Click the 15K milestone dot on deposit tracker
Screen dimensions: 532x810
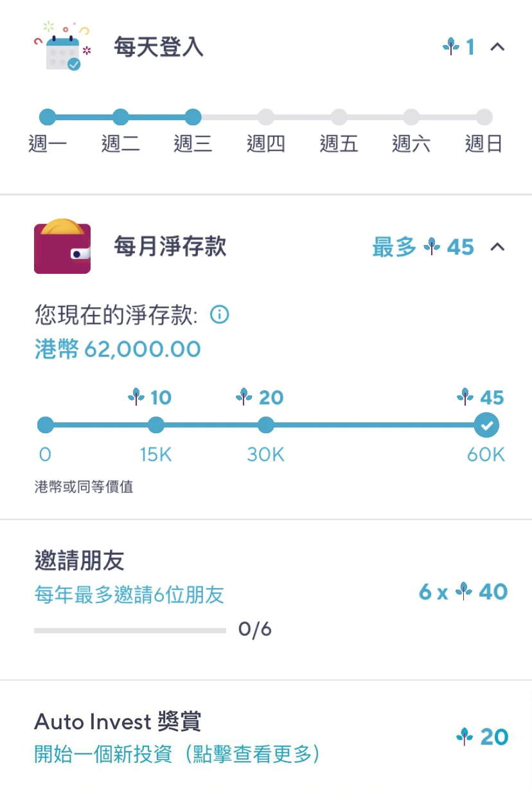point(156,425)
